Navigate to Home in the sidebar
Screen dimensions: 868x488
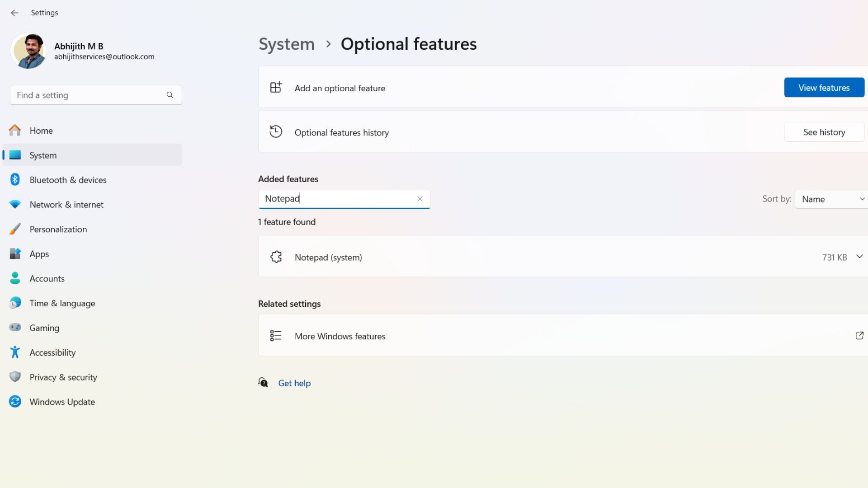tap(41, 130)
